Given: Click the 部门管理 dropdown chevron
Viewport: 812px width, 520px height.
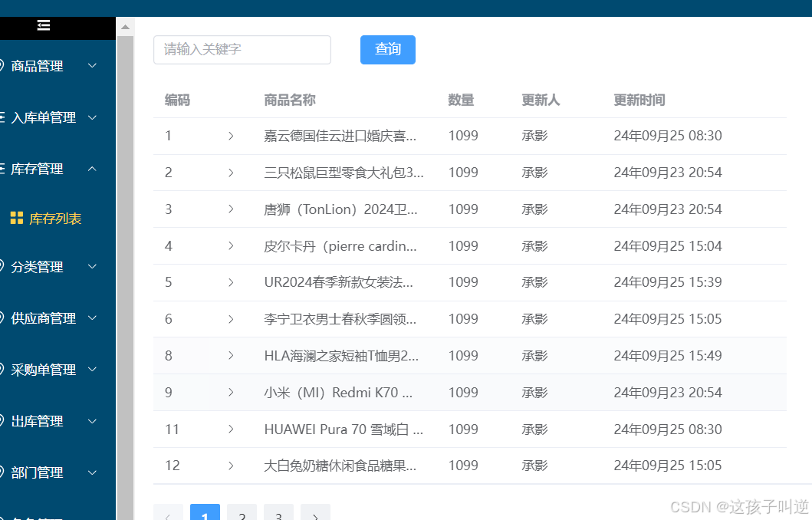Looking at the screenshot, I should click(92, 472).
